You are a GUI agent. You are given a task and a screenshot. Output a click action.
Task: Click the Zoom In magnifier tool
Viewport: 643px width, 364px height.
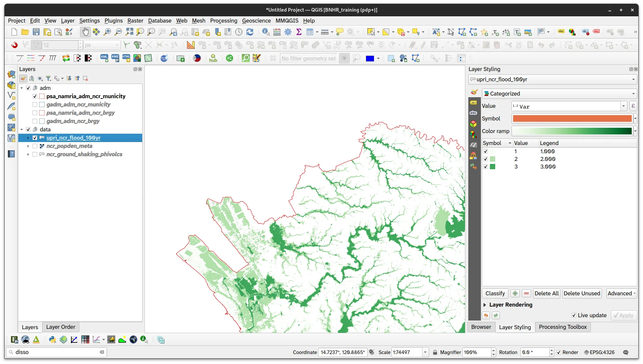(107, 32)
